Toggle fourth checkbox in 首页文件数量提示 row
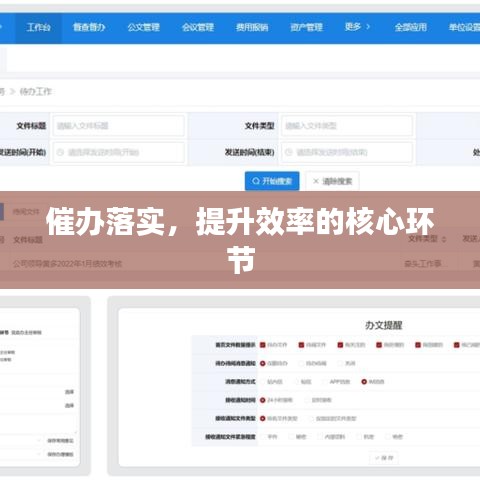 (x=379, y=345)
